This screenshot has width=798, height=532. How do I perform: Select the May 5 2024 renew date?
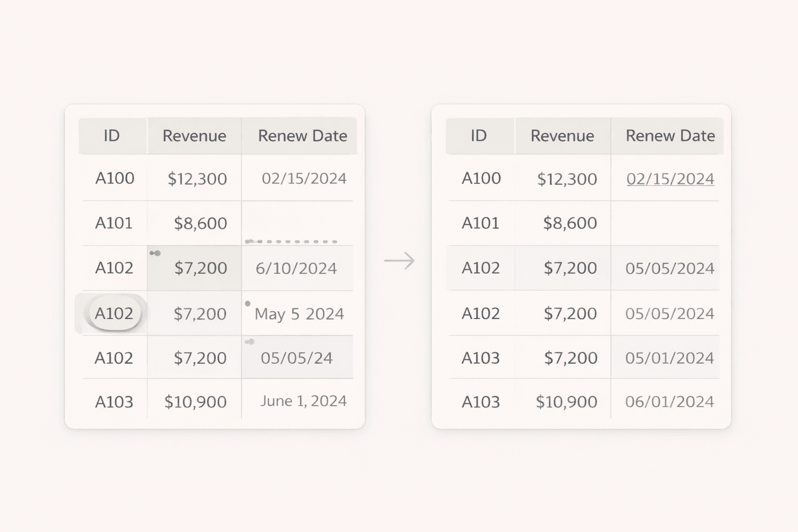click(299, 314)
